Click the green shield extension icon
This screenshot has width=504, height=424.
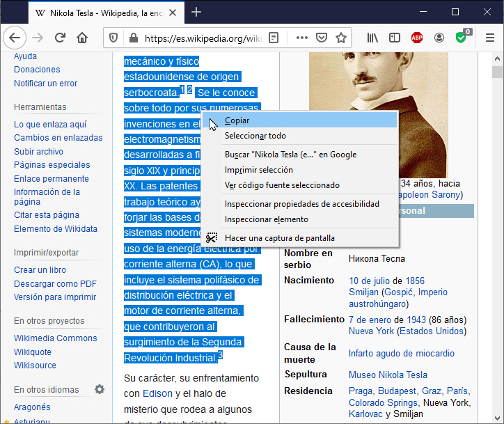pyautogui.click(x=462, y=38)
